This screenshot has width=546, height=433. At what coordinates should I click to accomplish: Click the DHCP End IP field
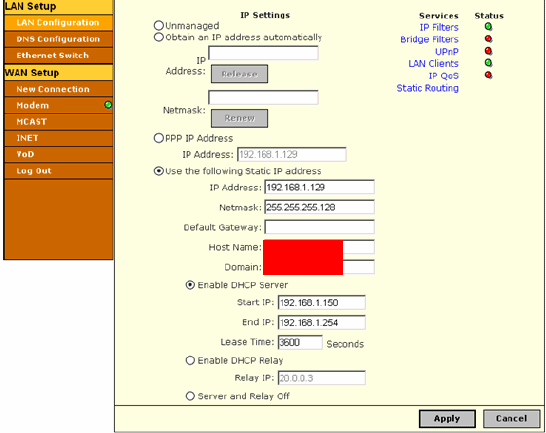(x=321, y=323)
